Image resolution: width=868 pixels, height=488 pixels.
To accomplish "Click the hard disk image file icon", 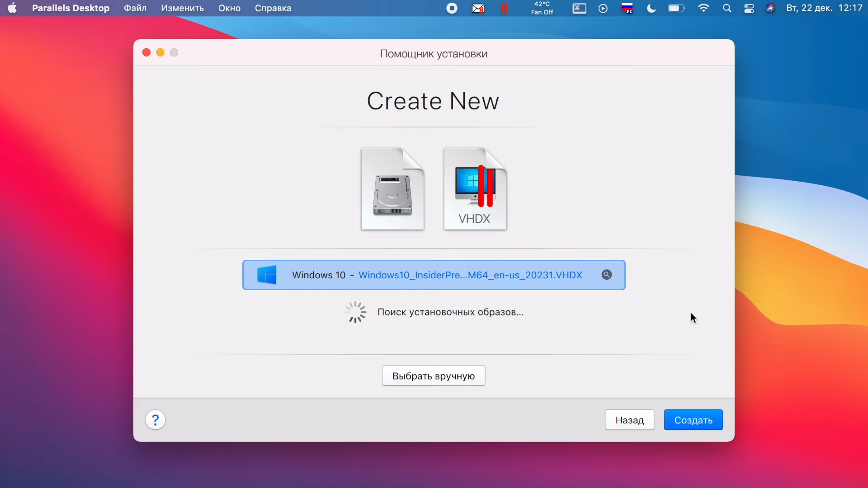I will [392, 189].
